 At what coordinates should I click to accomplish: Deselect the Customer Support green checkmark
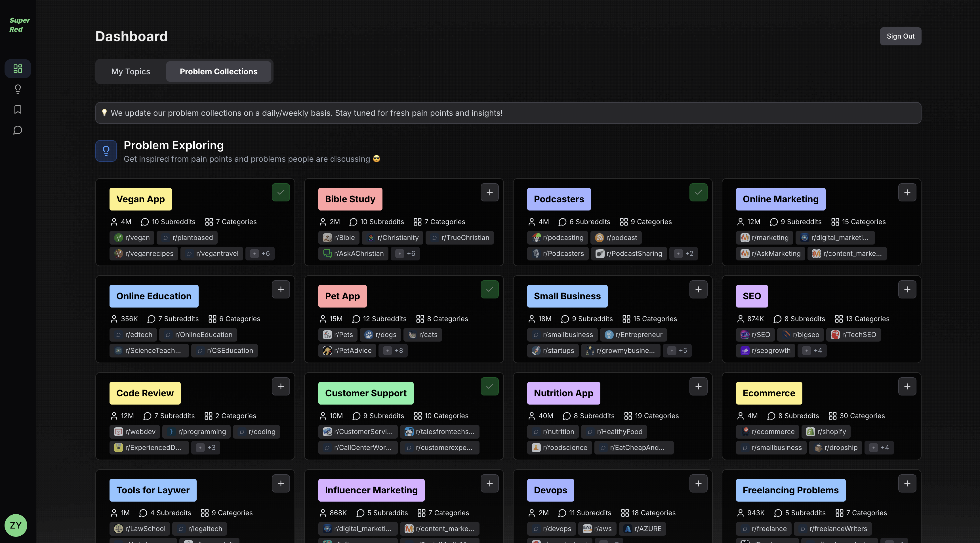(489, 387)
